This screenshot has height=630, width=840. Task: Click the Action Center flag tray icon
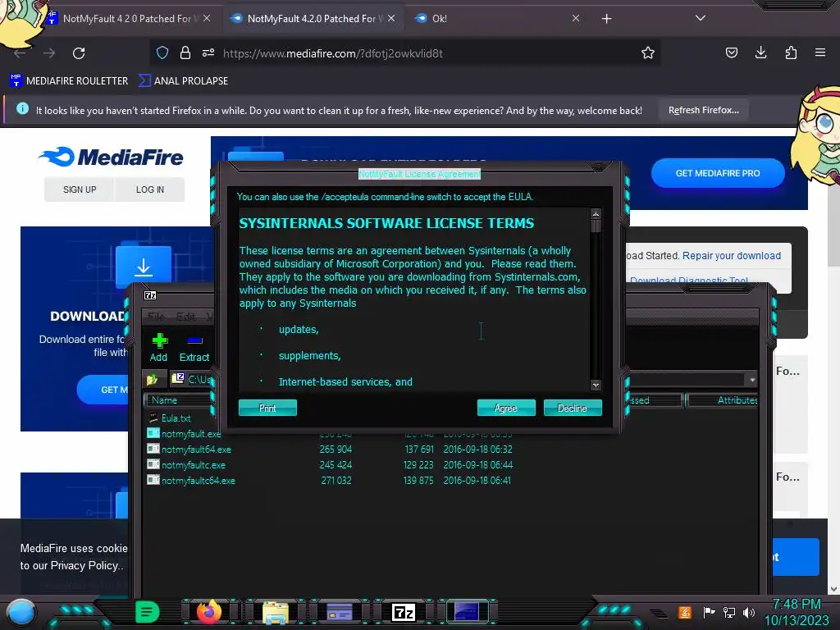point(709,612)
